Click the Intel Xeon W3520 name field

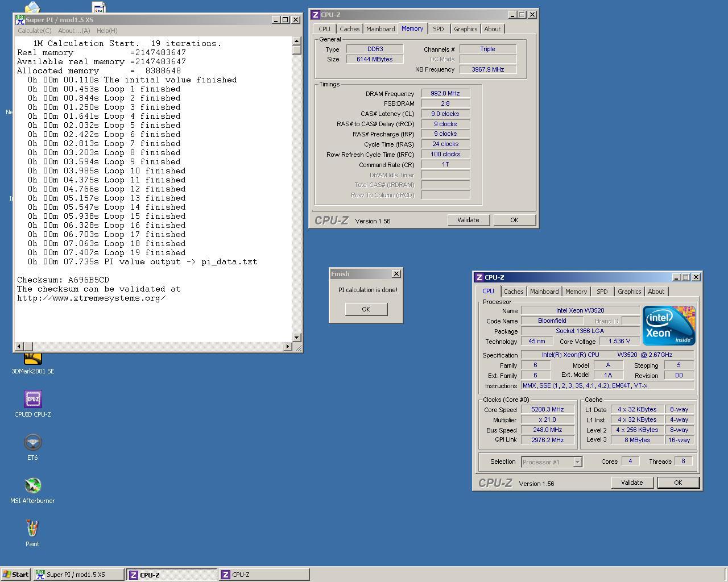[580, 310]
